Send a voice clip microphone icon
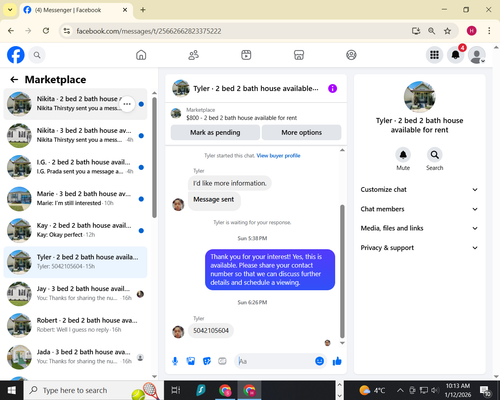 (175, 361)
